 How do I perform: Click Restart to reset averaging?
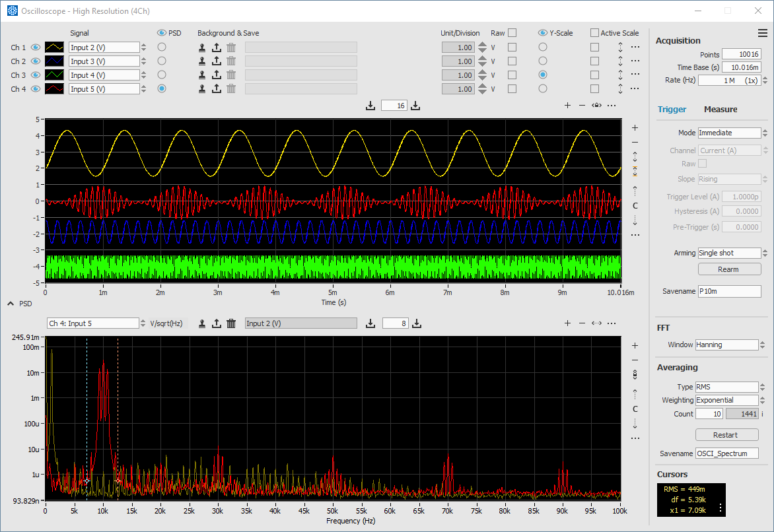tap(726, 434)
